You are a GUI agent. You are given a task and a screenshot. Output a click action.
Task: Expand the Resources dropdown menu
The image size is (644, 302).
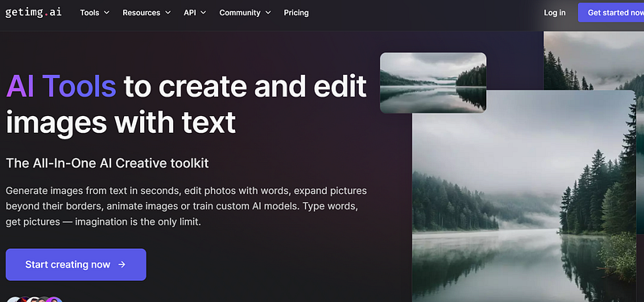click(x=147, y=13)
